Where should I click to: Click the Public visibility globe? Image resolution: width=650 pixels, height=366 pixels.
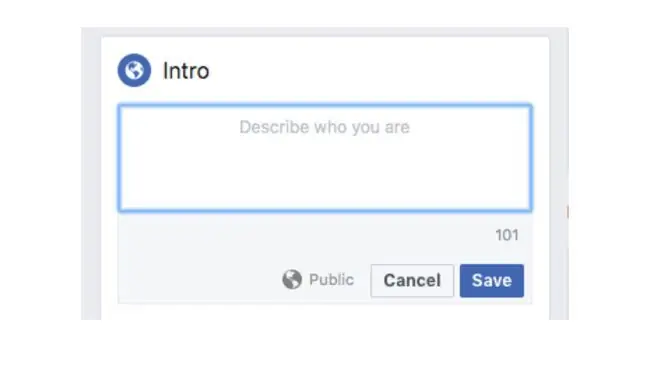(292, 279)
